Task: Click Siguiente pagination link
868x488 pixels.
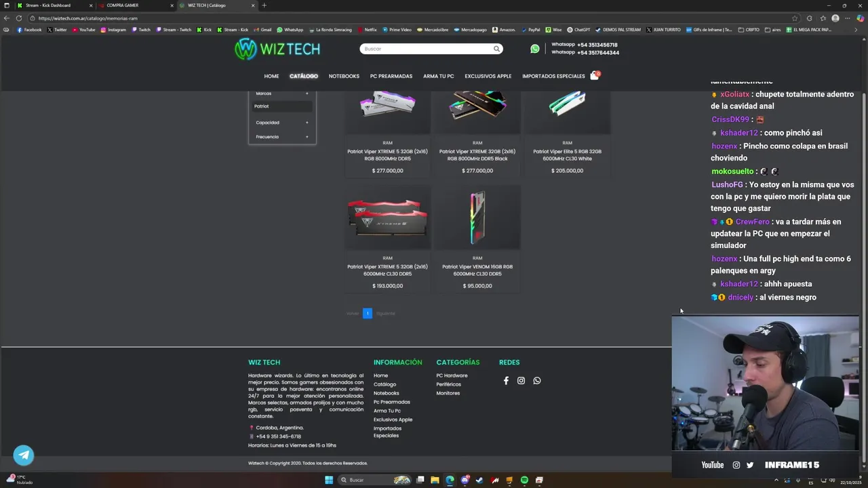Action: coord(385,313)
